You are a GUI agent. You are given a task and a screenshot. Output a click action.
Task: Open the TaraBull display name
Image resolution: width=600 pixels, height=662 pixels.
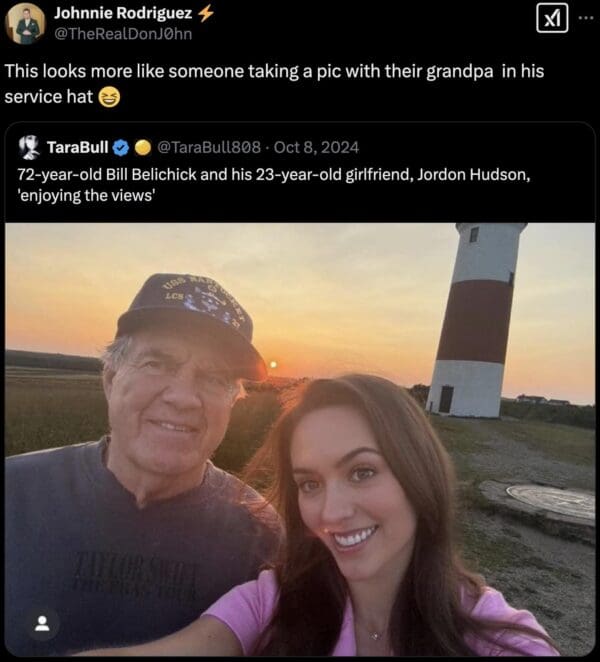[x=77, y=148]
